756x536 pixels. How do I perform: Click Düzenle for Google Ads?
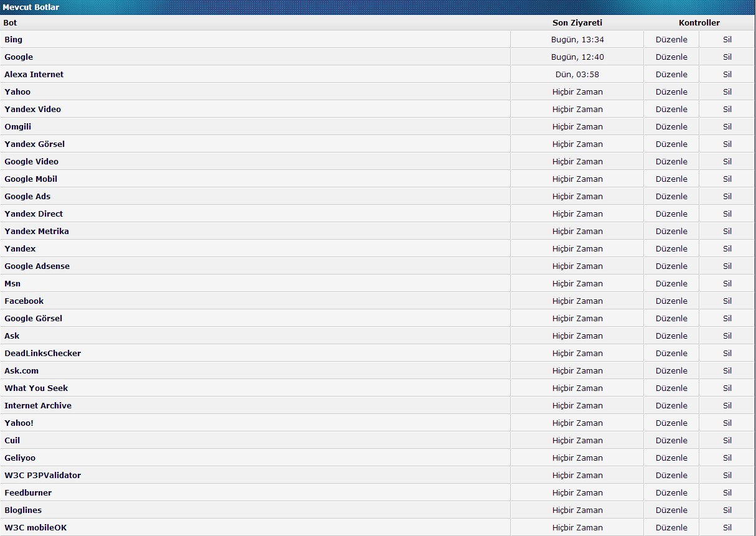coord(671,196)
